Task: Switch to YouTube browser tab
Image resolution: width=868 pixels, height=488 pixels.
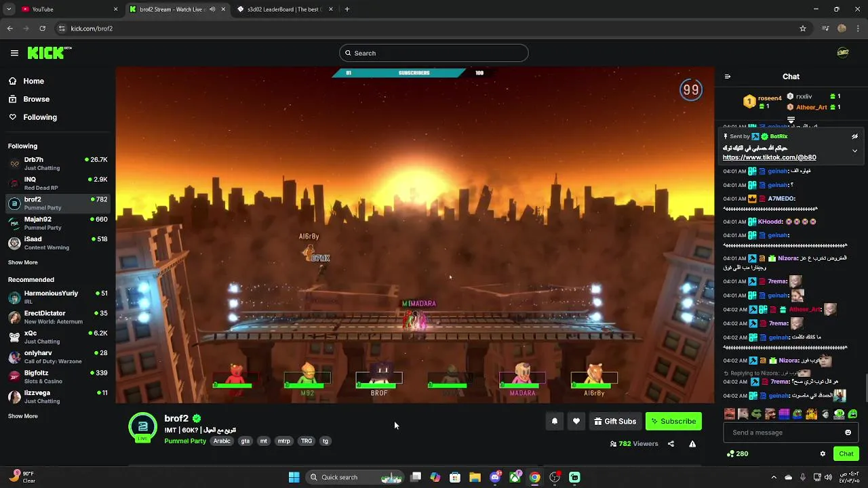Action: tap(70, 9)
